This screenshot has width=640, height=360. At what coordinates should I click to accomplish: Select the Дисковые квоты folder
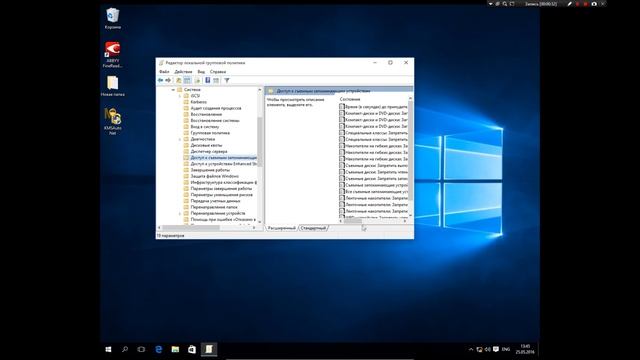click(x=206, y=145)
